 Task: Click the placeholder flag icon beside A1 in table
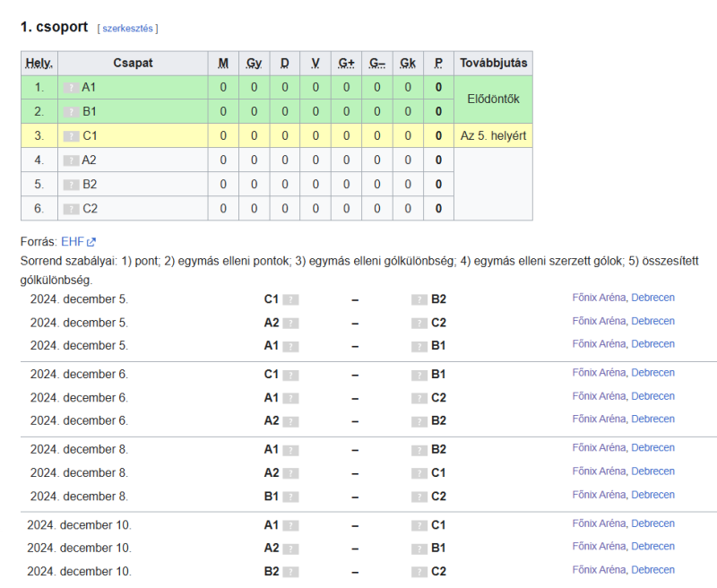(x=71, y=88)
